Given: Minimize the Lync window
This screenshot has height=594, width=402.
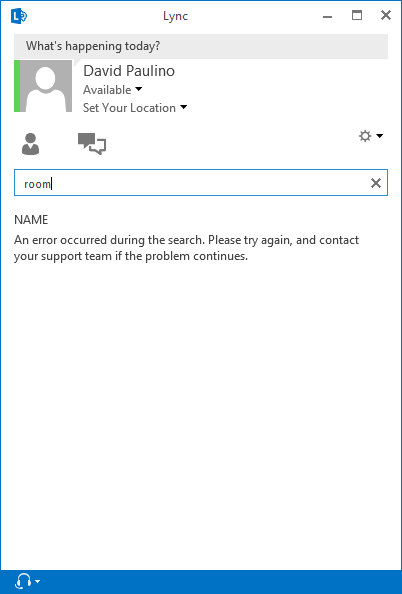Looking at the screenshot, I should point(327,17).
